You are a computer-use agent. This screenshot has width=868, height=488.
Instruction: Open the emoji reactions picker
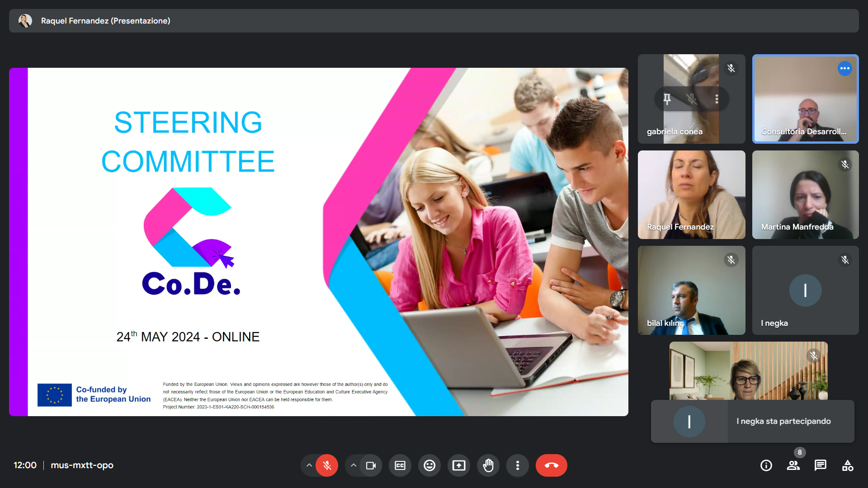coord(429,465)
